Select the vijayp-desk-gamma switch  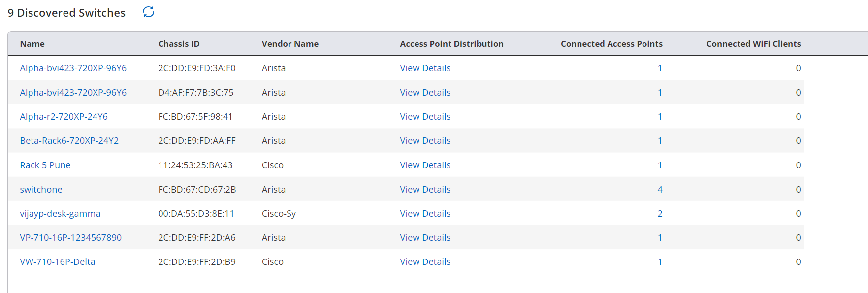[60, 213]
